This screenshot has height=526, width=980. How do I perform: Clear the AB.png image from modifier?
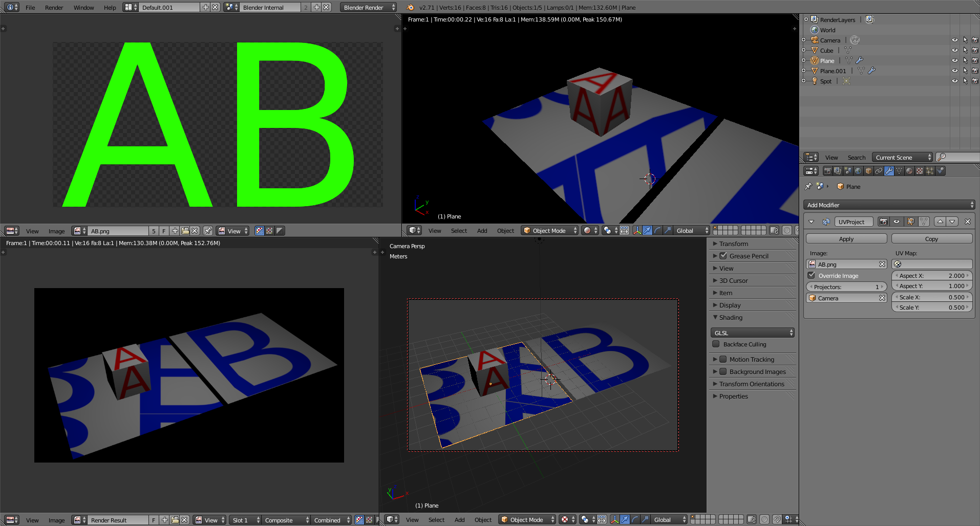[882, 264]
